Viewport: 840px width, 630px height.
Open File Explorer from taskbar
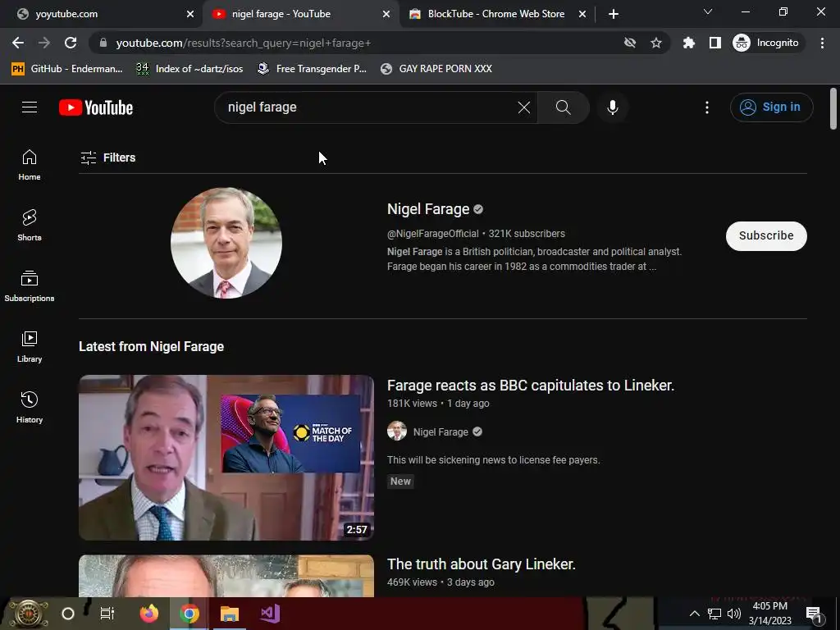coord(230,614)
